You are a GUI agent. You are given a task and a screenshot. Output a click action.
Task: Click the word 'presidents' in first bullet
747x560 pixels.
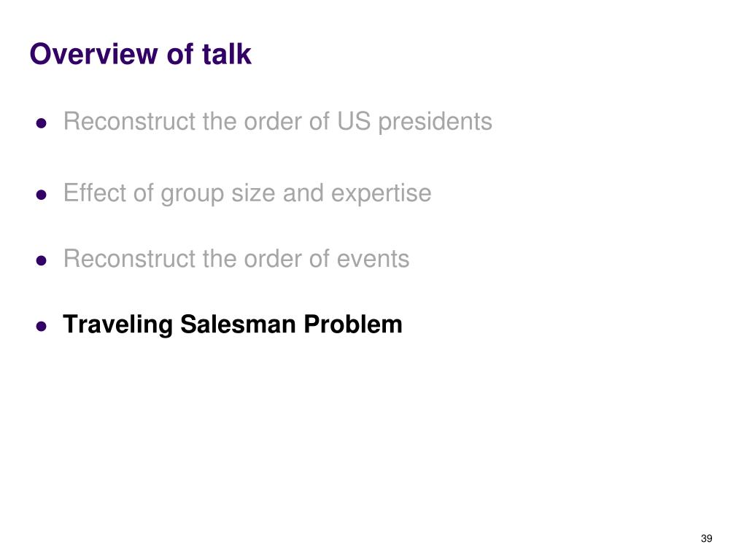click(x=435, y=122)
